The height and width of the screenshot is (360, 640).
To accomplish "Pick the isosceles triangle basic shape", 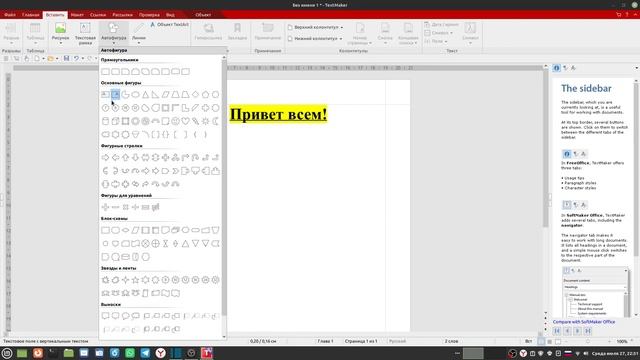I will (145, 95).
